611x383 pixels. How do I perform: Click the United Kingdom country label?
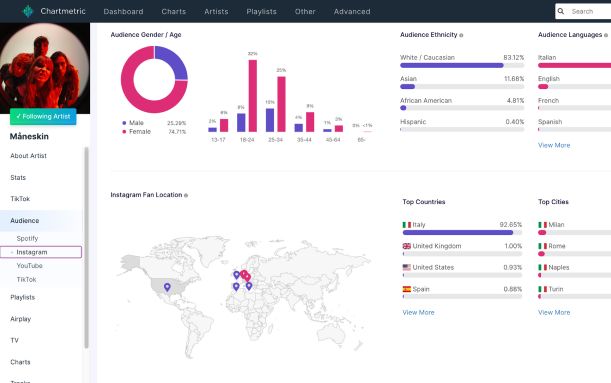click(x=437, y=246)
